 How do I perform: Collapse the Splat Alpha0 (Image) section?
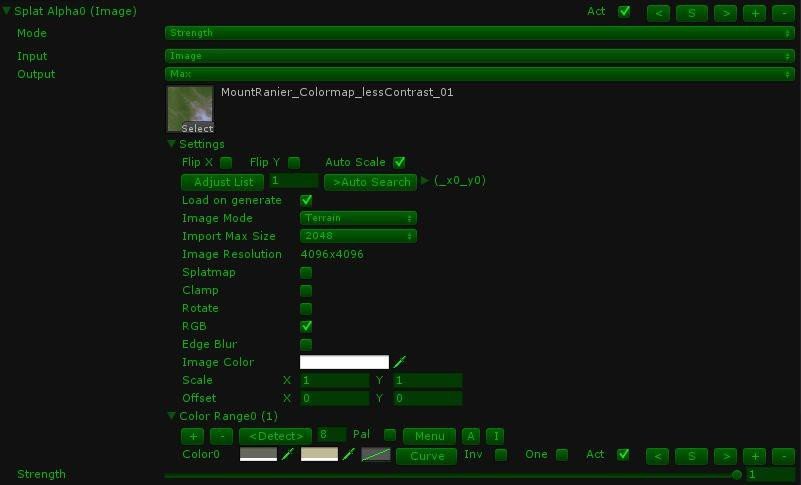pos(7,10)
